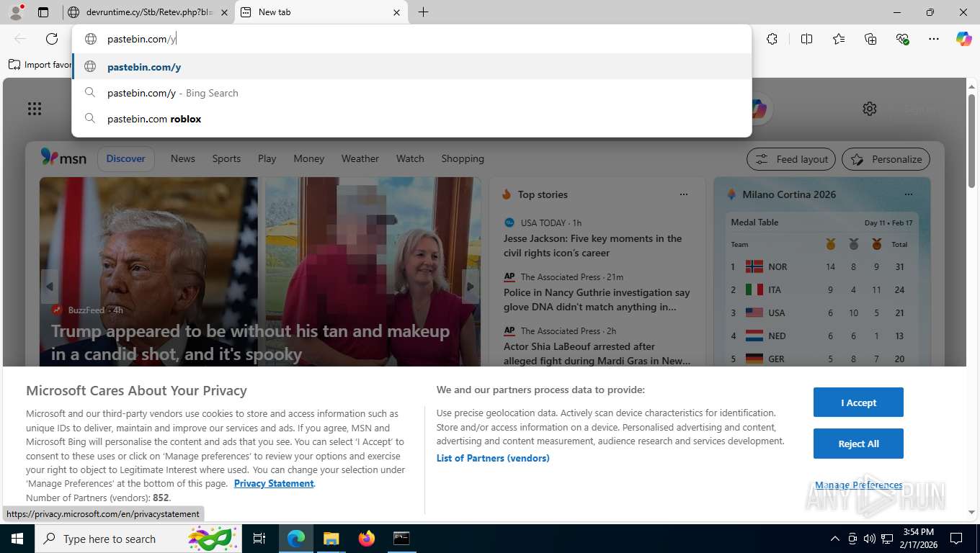Select pastebin.com/y Bing Search suggestion
980x553 pixels.
click(x=411, y=93)
